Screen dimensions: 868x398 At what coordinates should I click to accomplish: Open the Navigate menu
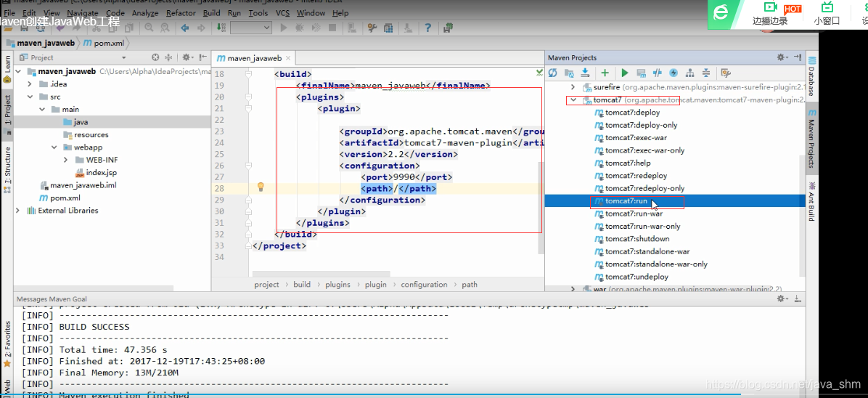click(83, 13)
